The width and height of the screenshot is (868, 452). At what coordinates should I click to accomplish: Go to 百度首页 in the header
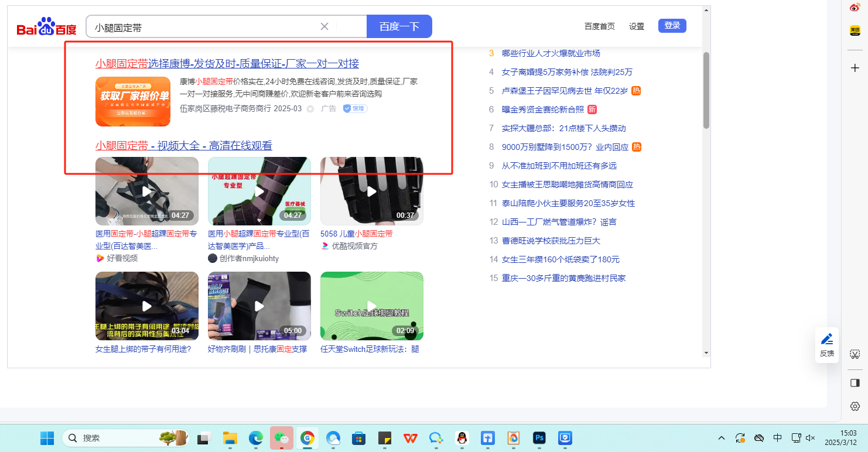[x=600, y=26]
